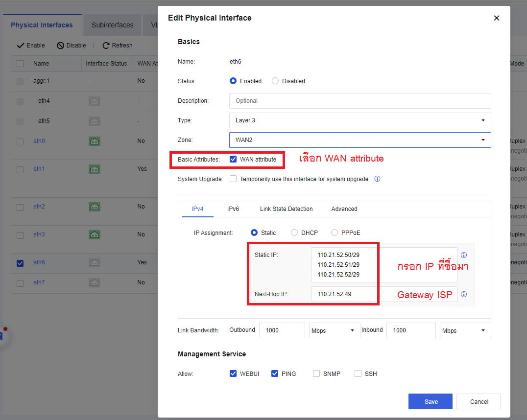Click the Disable icon in the toolbar
Image resolution: width=527 pixels, height=420 pixels.
[61, 45]
